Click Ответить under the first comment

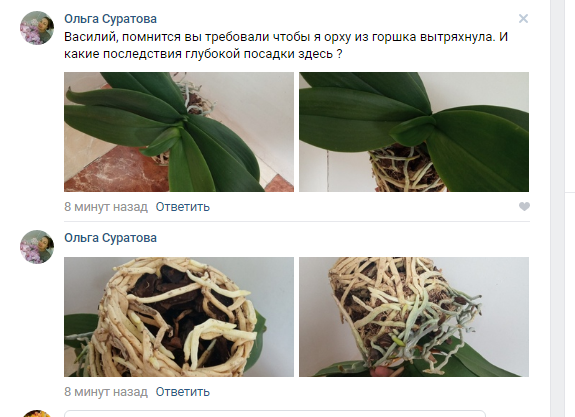[x=183, y=207]
